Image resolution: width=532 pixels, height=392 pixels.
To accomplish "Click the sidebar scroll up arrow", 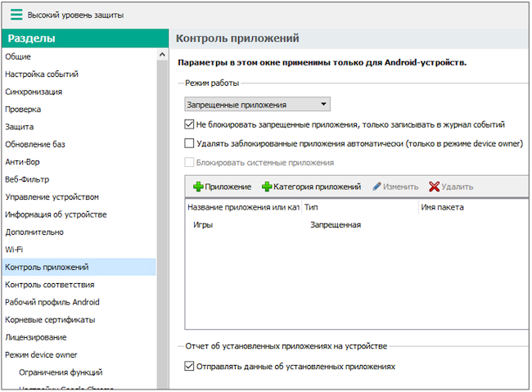I will click(162, 55).
